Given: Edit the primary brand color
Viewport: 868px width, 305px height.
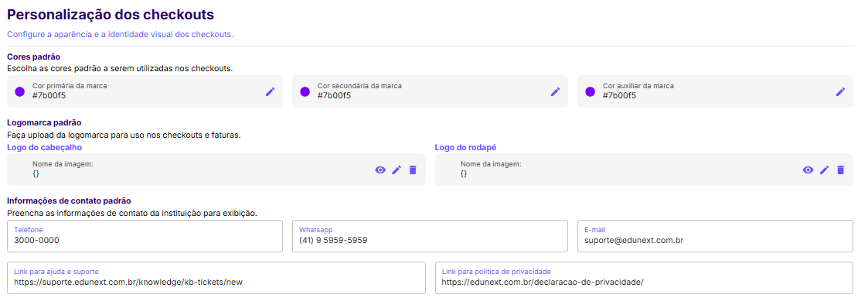Looking at the screenshot, I should [271, 91].
